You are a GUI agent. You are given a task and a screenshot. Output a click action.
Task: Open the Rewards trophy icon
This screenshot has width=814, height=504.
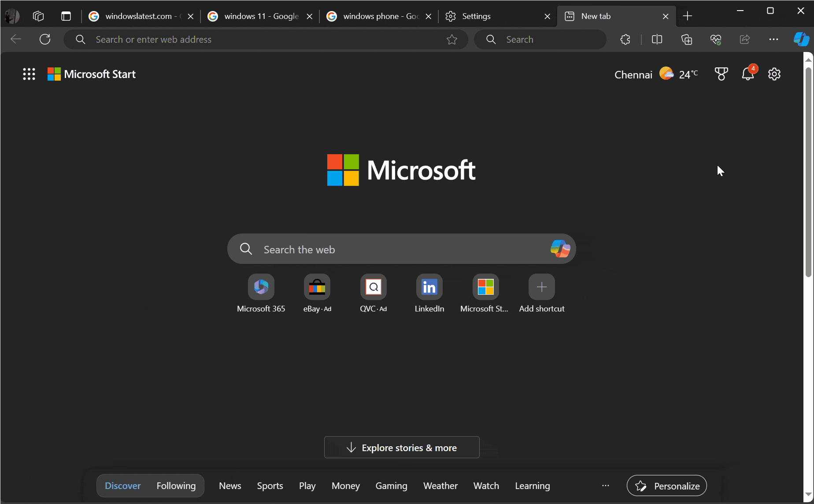721,74
